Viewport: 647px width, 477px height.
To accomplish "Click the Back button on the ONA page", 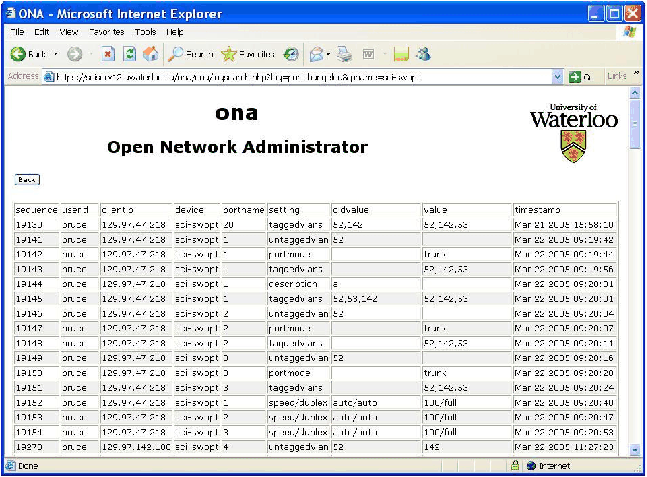I will tap(27, 180).
